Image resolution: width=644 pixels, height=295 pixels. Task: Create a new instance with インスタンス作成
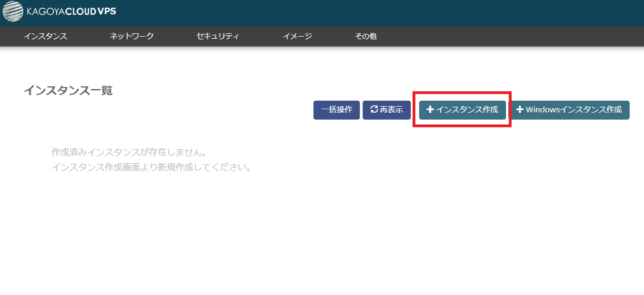click(463, 110)
